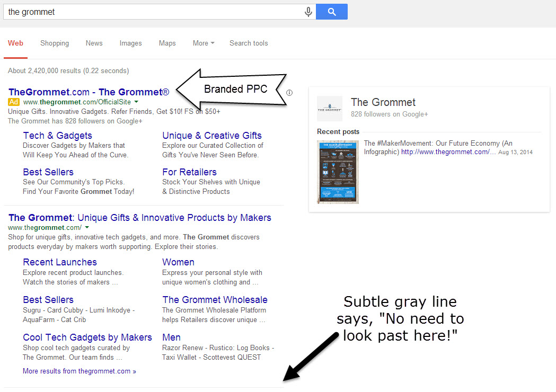Open the Maker Movement infographic thumbnail
The image size is (556, 392).
[338, 172]
